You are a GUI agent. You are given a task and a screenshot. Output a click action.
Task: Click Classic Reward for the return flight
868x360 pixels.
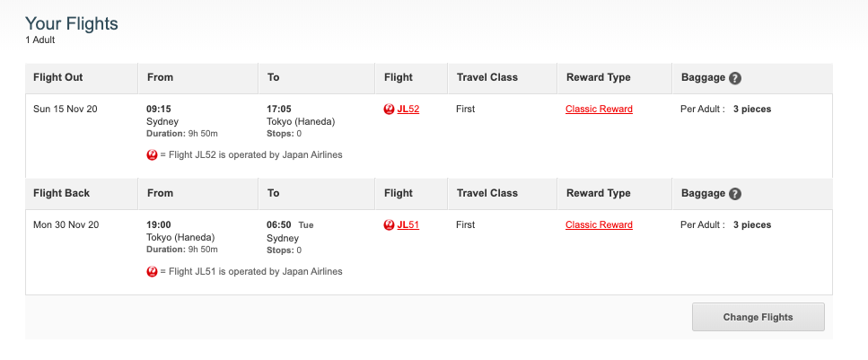[x=599, y=224]
